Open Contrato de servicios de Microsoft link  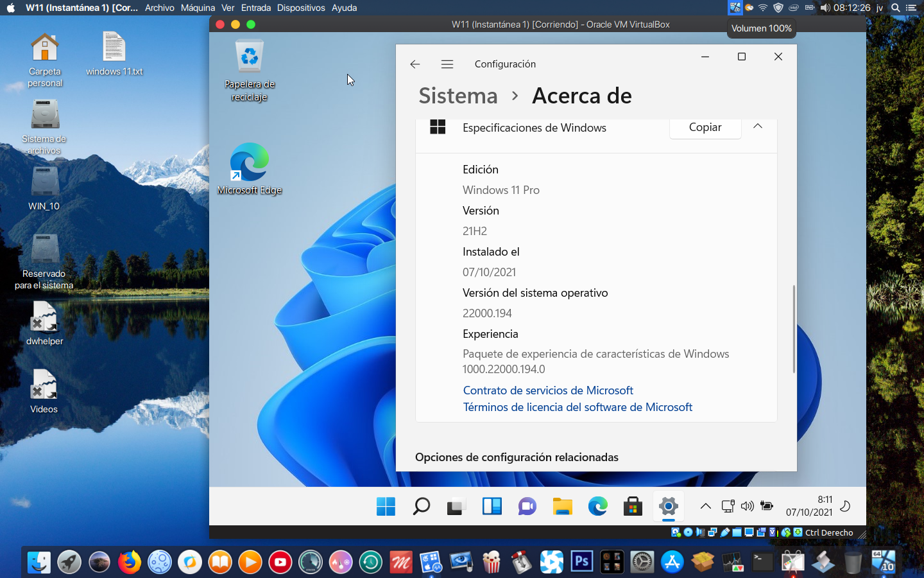548,390
